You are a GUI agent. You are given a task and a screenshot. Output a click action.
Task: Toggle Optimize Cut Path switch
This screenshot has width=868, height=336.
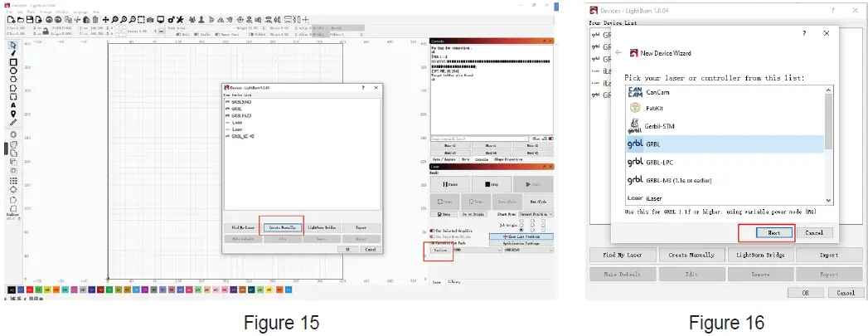432,243
